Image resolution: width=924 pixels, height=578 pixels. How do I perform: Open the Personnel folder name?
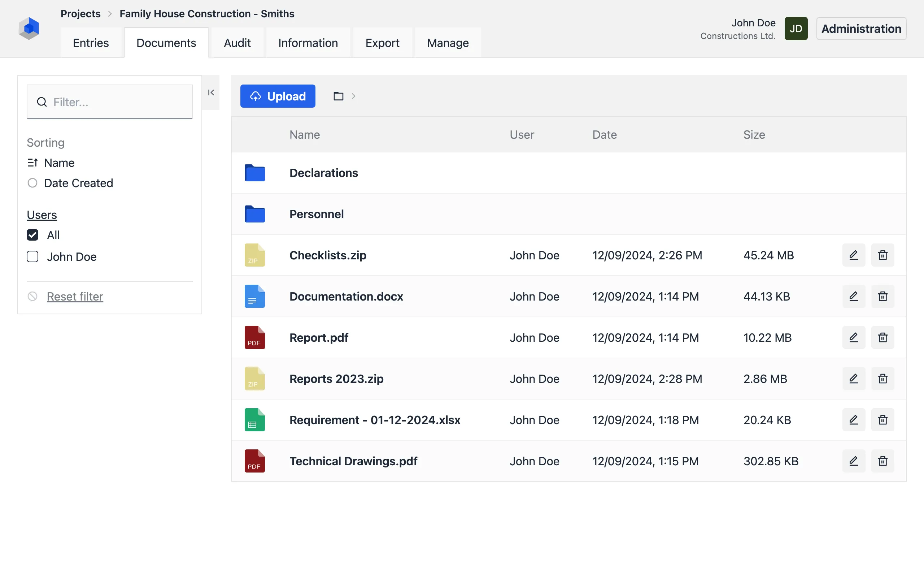[317, 214]
